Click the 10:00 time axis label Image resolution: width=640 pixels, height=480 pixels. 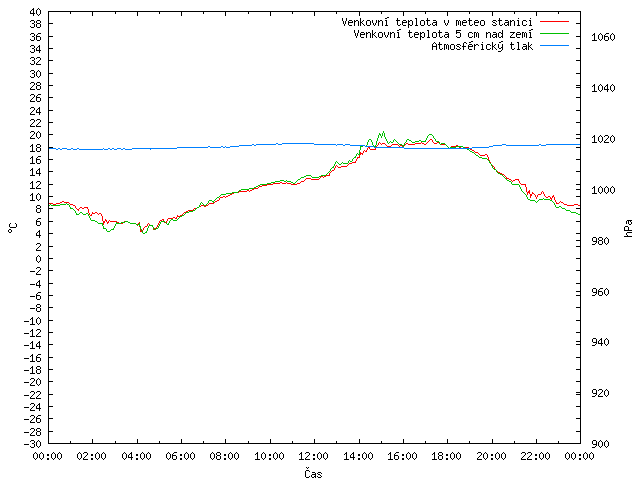coord(269,456)
